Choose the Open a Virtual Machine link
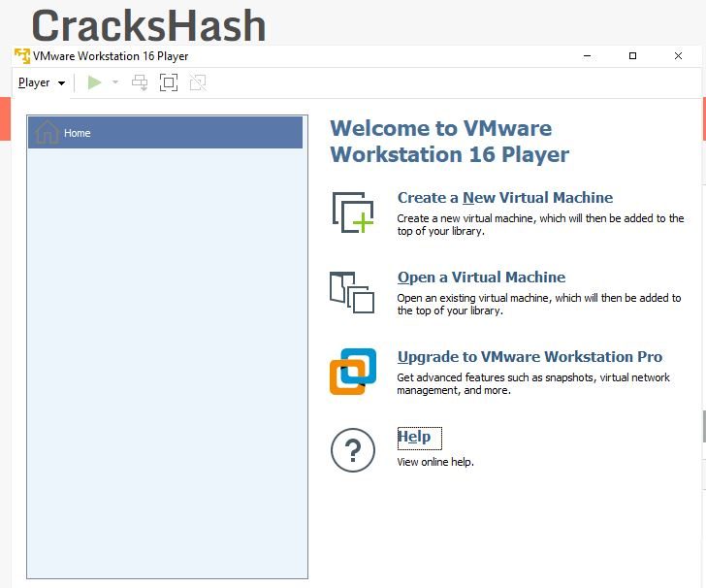Screen dimensions: 706x588 click(x=481, y=278)
